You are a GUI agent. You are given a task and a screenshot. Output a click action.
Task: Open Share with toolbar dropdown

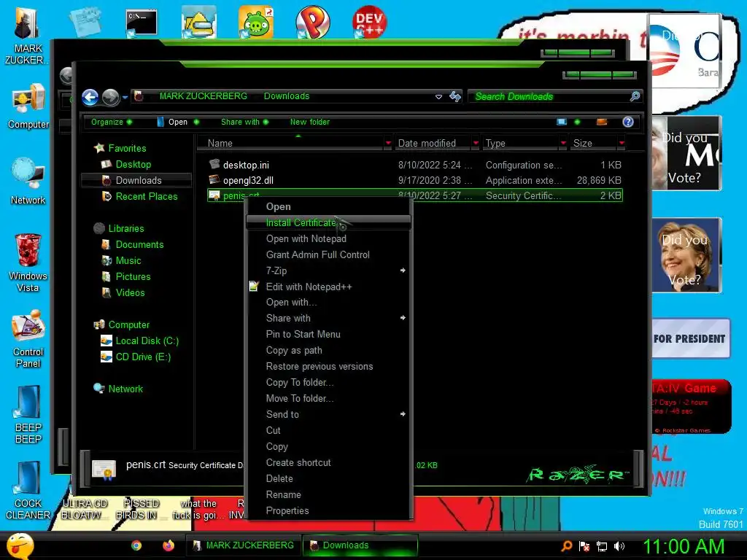244,122
